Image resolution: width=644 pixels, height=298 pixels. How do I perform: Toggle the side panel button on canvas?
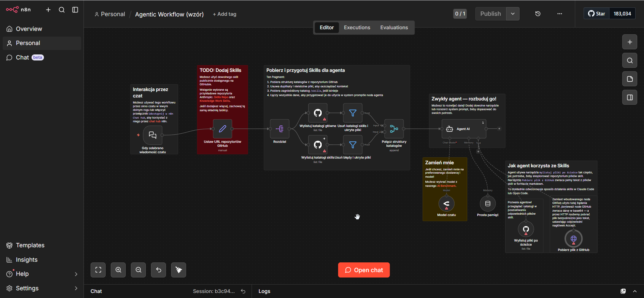[x=630, y=97]
